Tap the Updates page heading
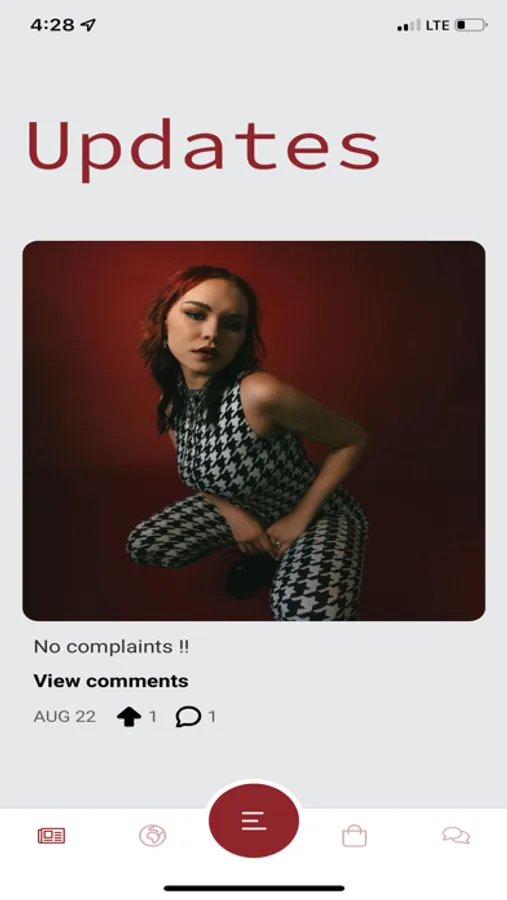Viewport: 507px width, 900px height. click(203, 149)
